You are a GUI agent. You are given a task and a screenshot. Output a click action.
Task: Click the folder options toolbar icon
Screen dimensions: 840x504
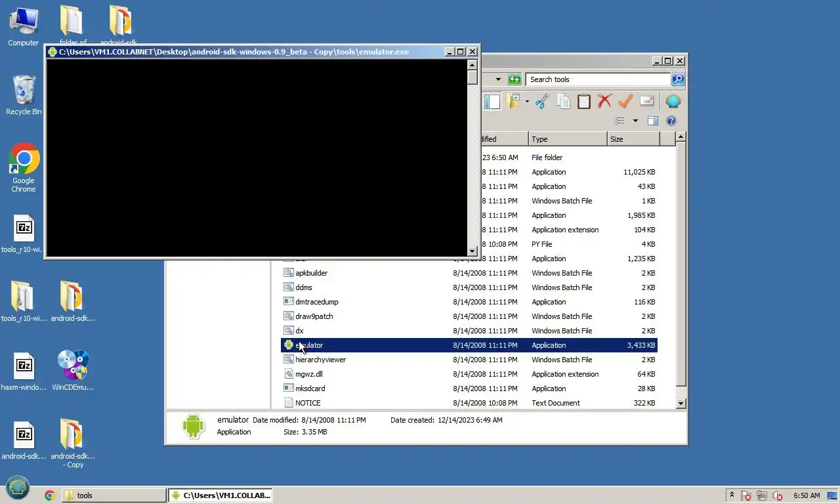tap(513, 101)
